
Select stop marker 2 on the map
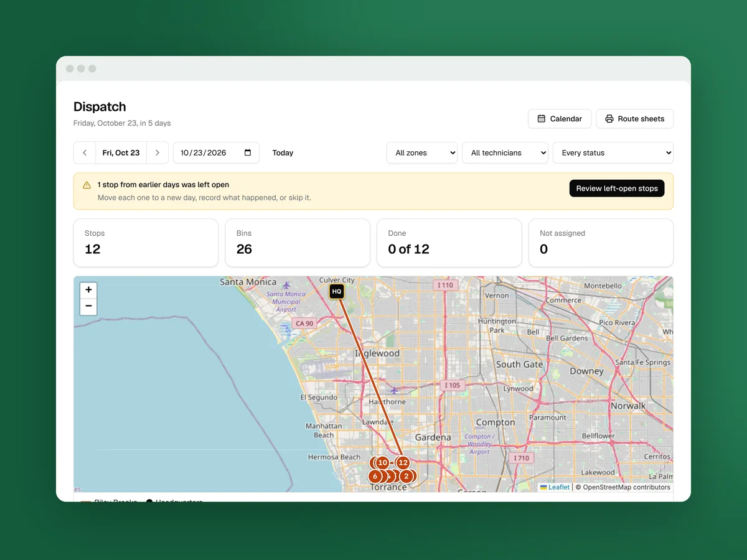[406, 477]
